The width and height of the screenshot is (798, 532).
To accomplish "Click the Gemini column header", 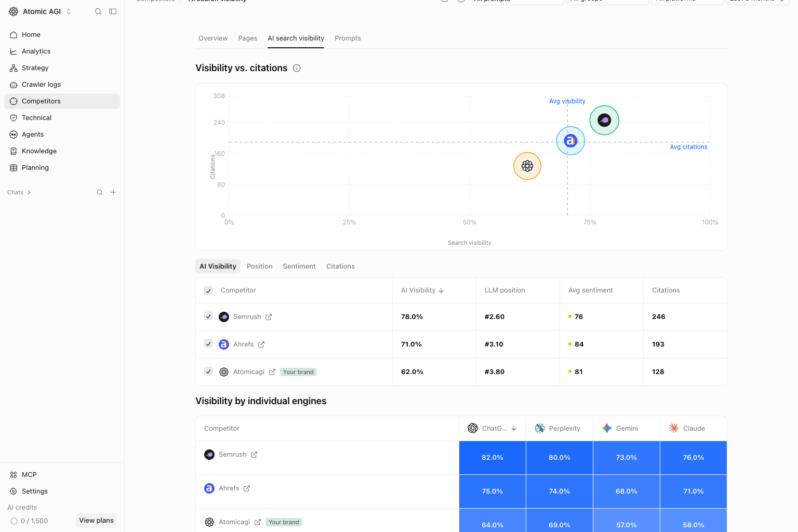I will (627, 429).
